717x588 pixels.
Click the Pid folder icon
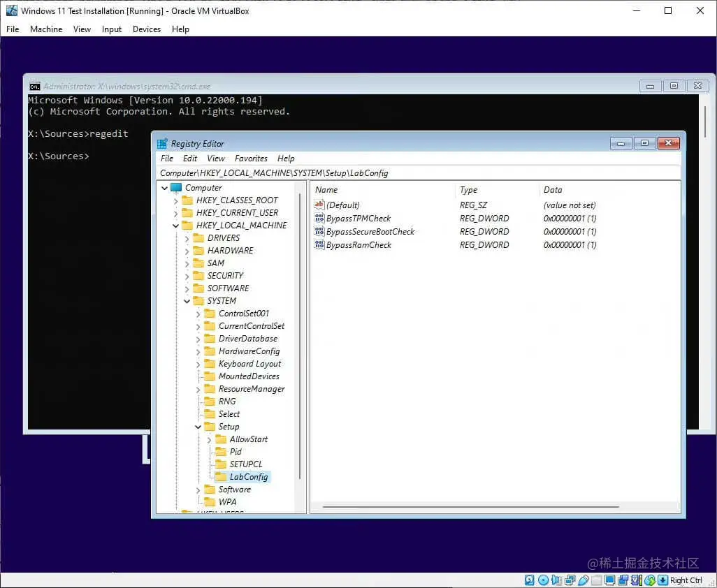[221, 451]
